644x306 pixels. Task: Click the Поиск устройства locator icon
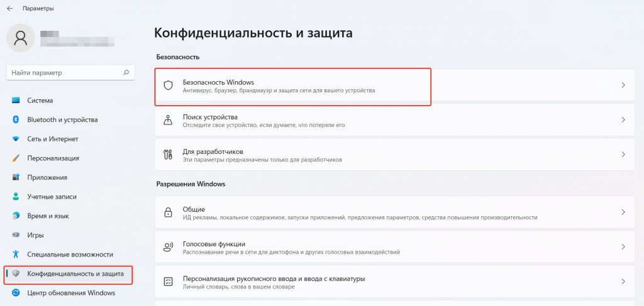[x=167, y=120]
